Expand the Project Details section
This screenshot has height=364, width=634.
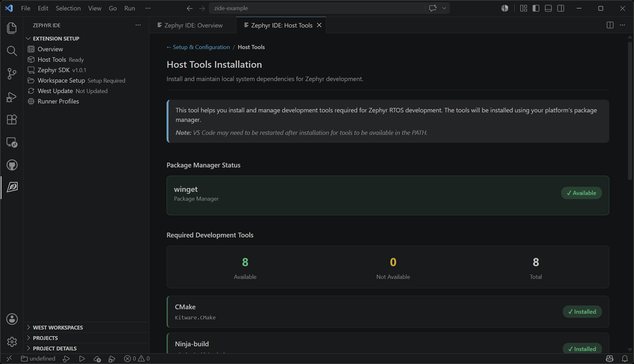point(86,348)
